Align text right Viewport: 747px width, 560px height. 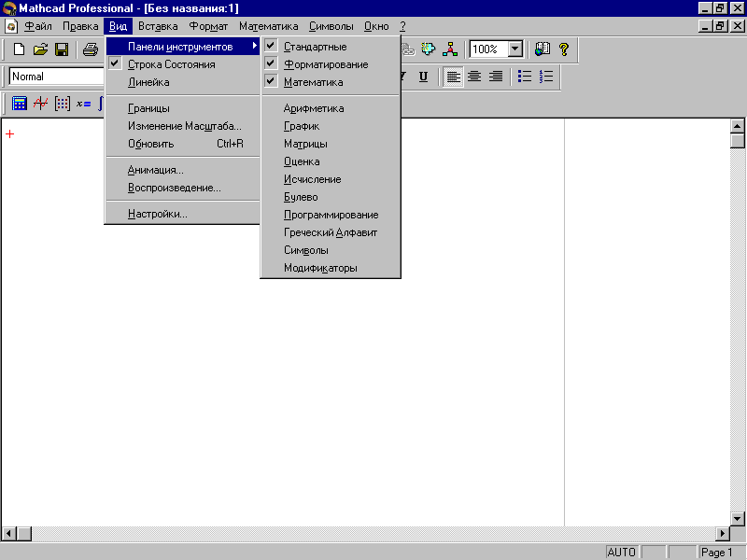pos(496,77)
